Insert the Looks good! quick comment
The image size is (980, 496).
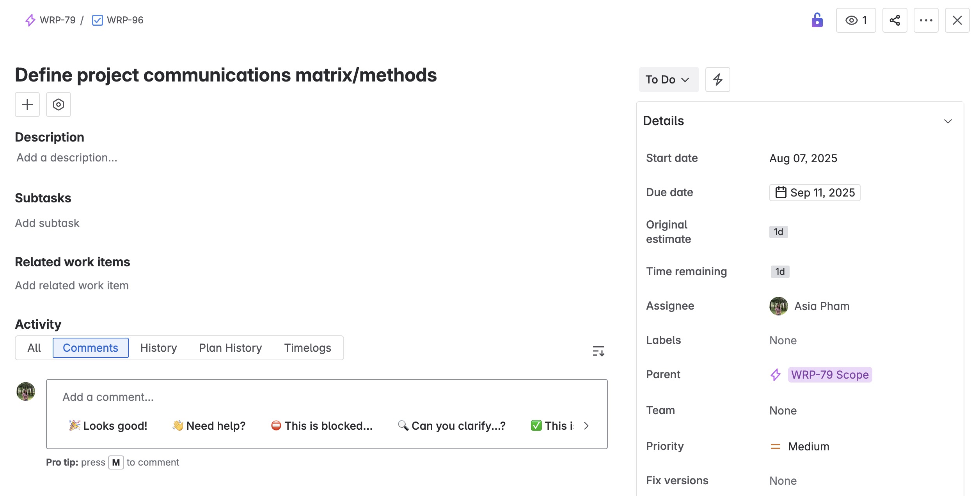click(108, 426)
